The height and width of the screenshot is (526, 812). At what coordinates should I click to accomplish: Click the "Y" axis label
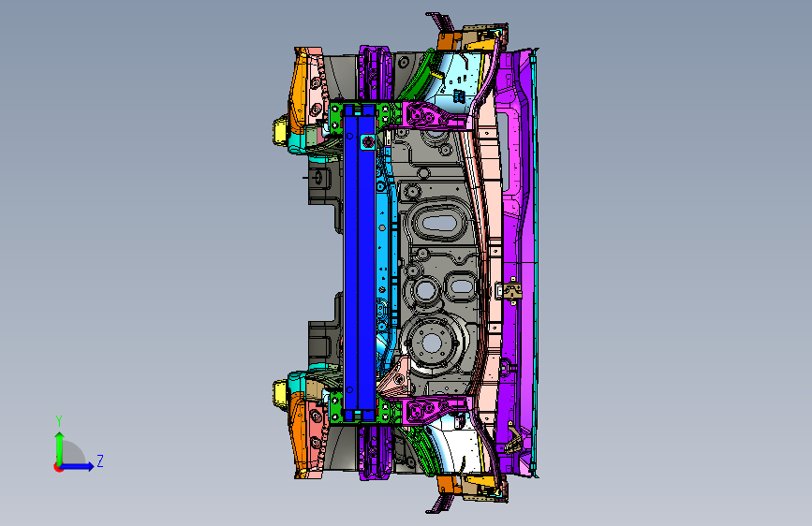[59, 421]
